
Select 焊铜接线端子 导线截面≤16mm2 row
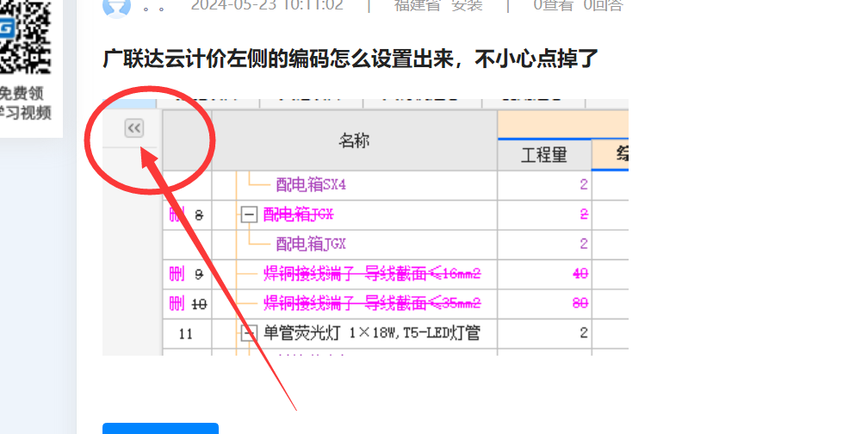coord(372,274)
